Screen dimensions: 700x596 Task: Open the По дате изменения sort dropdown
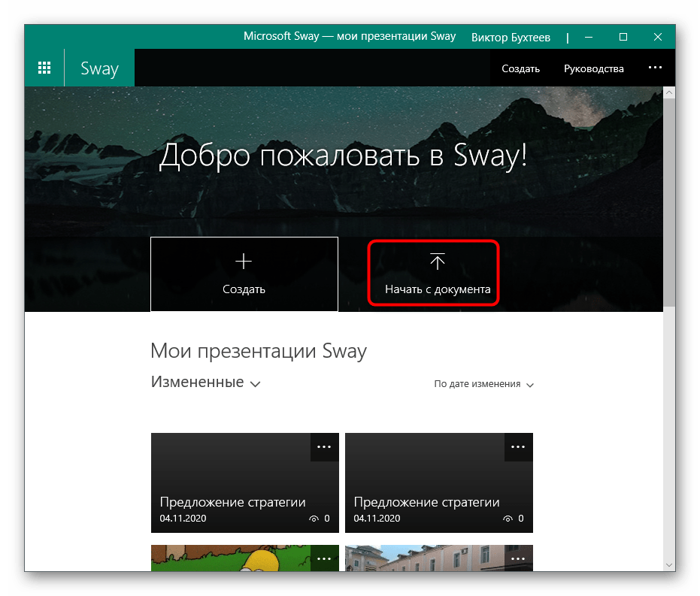tap(483, 384)
